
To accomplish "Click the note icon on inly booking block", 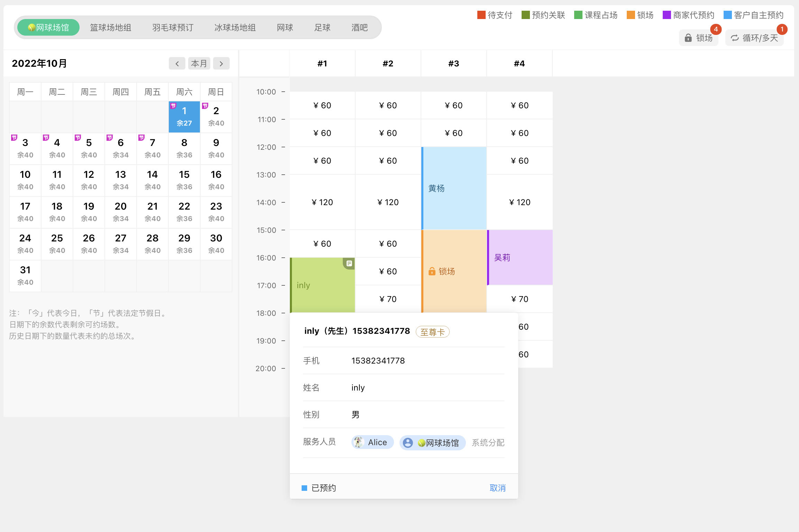I will [x=349, y=264].
